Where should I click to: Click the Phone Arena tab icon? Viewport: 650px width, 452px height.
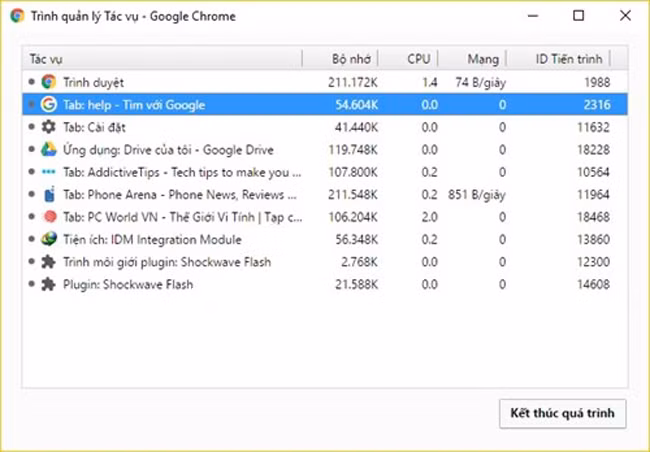pyautogui.click(x=48, y=194)
